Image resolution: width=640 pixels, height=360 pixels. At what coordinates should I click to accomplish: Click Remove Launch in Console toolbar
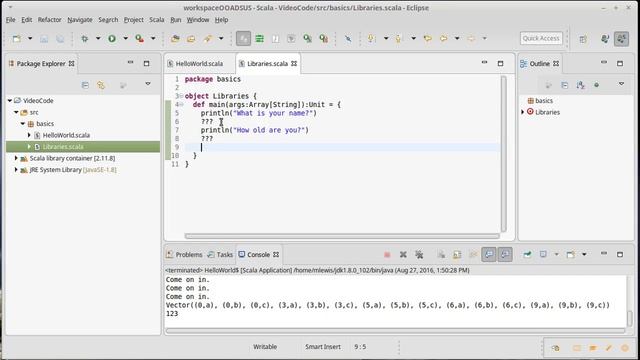click(x=403, y=255)
